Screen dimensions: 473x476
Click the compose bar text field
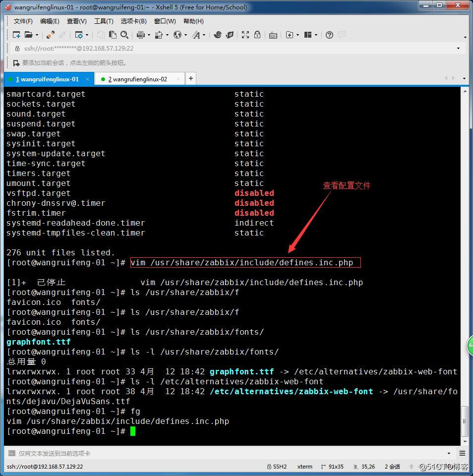pyautogui.click(x=231, y=454)
